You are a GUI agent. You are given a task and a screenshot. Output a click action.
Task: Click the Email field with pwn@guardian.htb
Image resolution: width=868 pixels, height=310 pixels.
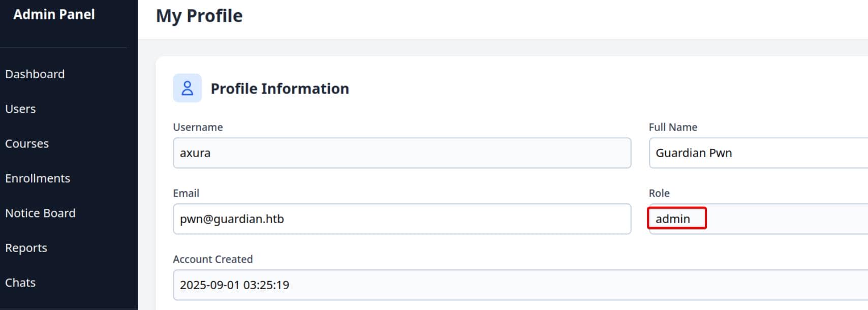point(401,219)
